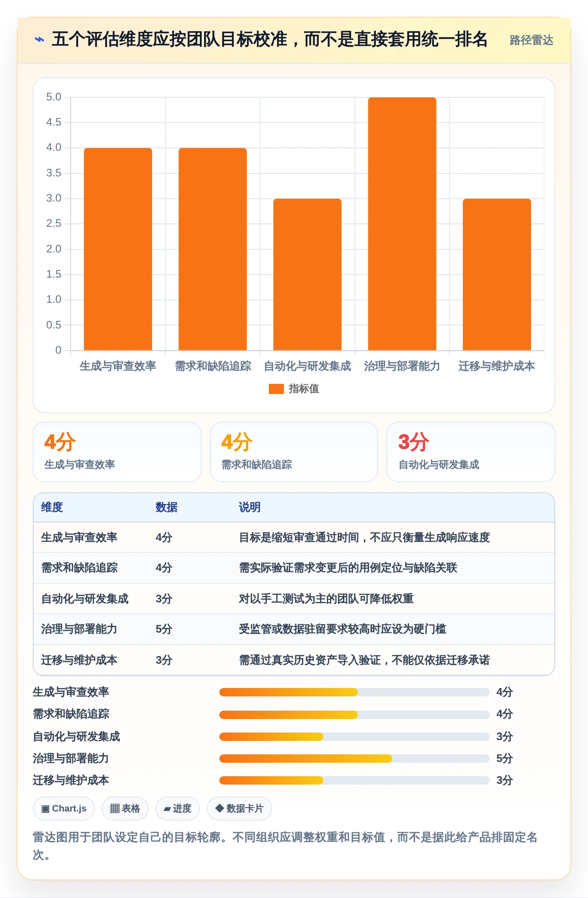Click the 5分 value beside 治理与部署能力 progress

click(x=505, y=759)
